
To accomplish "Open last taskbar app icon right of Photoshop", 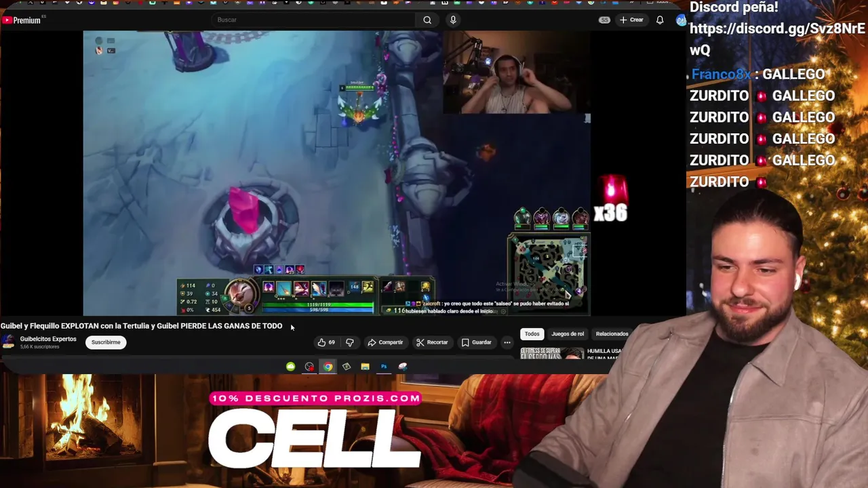I will [403, 367].
